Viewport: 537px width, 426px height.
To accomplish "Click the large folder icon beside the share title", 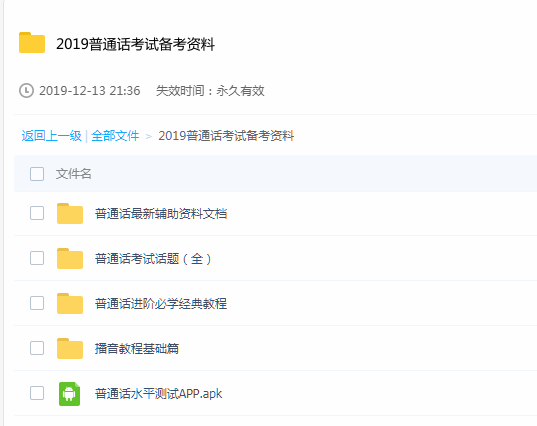I will (32, 43).
